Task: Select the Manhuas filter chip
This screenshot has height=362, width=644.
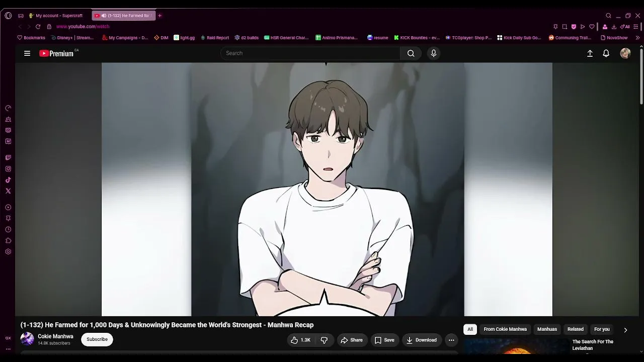Action: (x=547, y=329)
